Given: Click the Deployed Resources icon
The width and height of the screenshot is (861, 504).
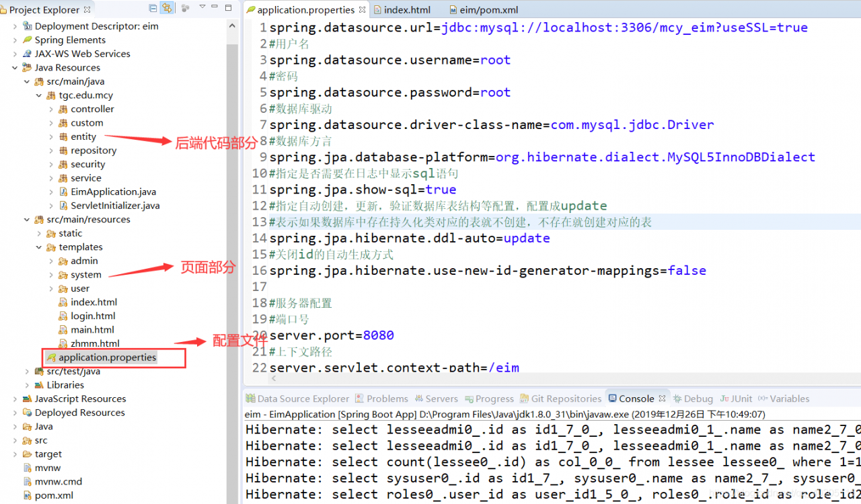Looking at the screenshot, I should [x=27, y=413].
